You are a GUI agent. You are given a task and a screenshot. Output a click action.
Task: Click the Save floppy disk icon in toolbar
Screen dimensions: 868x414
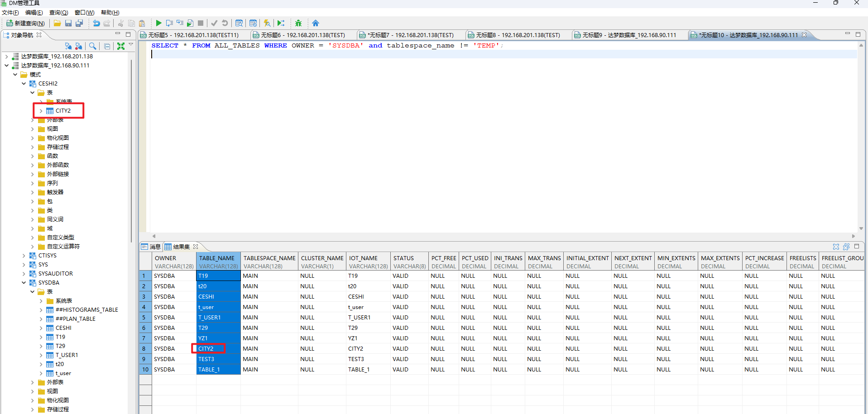pos(68,23)
